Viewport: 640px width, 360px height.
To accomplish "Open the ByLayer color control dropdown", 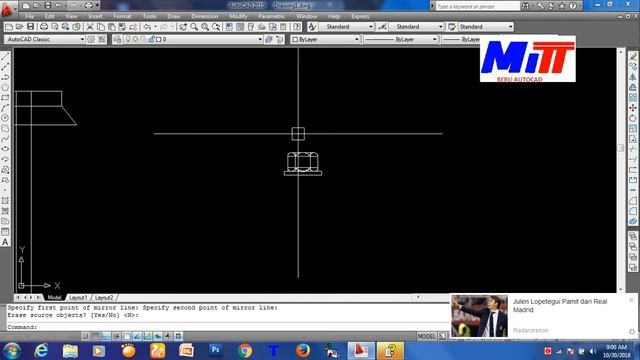I will coord(325,39).
